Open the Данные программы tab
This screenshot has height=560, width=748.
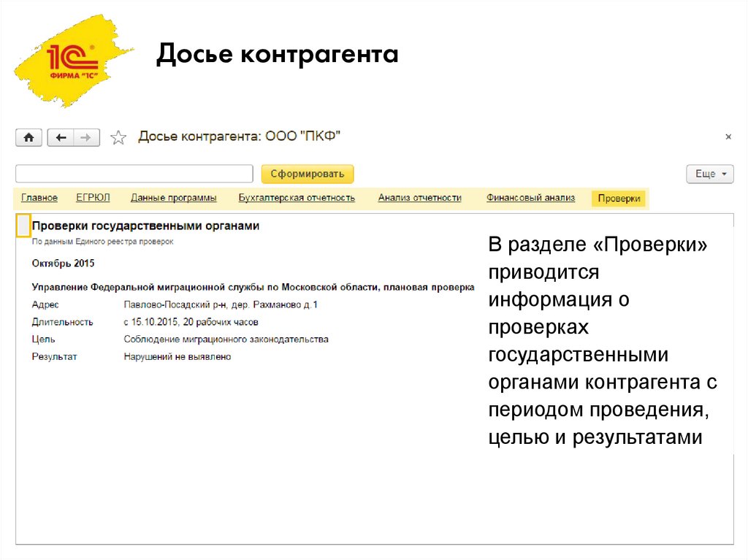(x=174, y=198)
